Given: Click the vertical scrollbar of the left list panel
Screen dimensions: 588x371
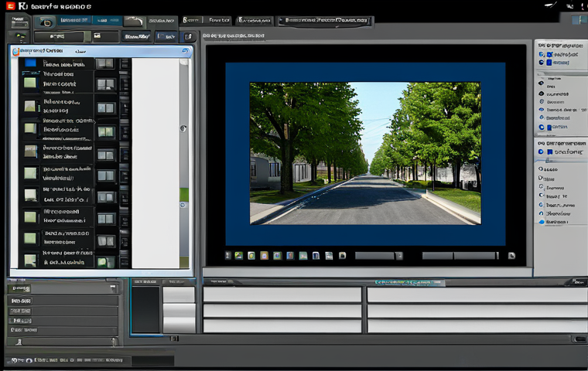Looking at the screenshot, I should [x=184, y=163].
